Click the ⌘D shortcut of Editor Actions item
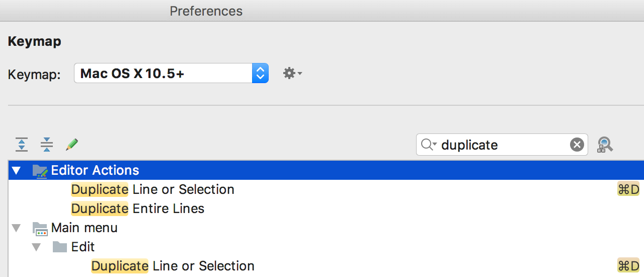Viewport: 644px width, 277px height. 628,189
